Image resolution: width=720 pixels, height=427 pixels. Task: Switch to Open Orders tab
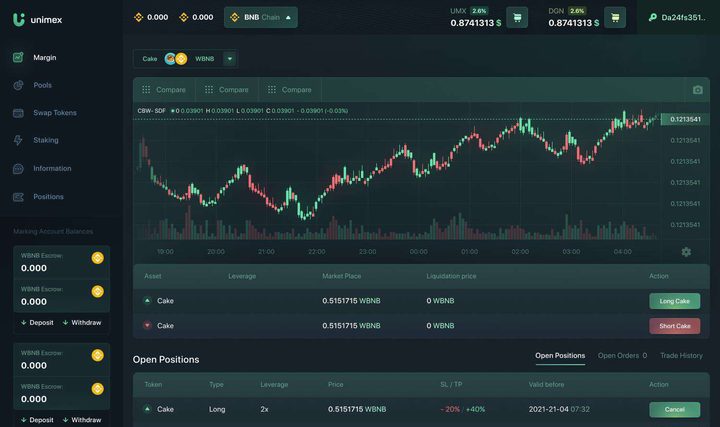pyautogui.click(x=622, y=355)
